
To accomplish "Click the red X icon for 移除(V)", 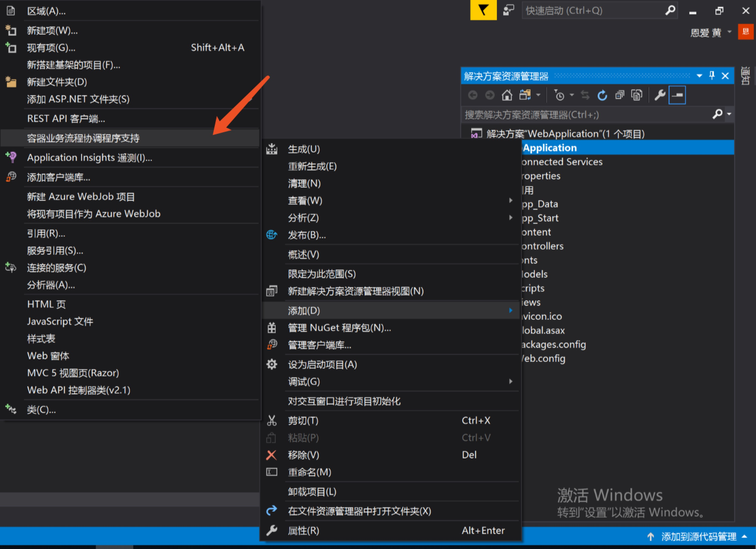I will [271, 455].
